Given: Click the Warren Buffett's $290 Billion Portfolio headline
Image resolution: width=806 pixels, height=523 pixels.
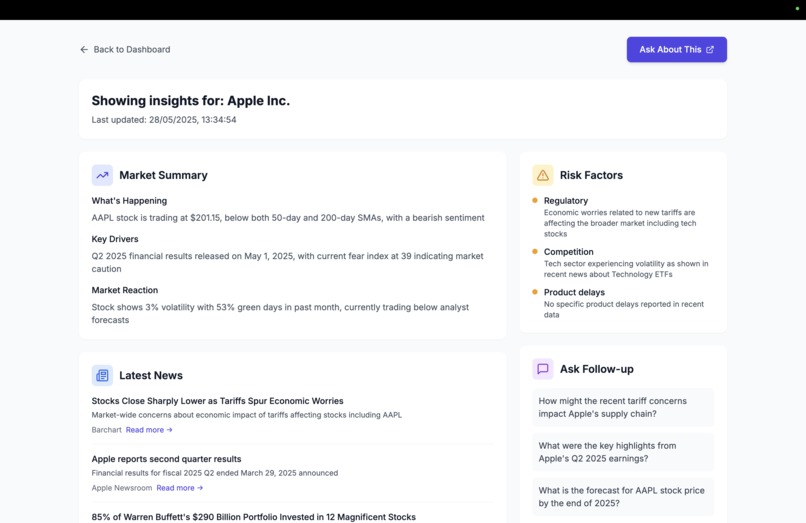Looking at the screenshot, I should 253,517.
